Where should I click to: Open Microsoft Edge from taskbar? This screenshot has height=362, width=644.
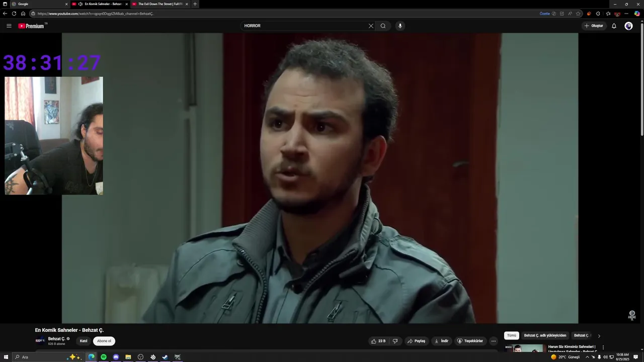(x=91, y=357)
